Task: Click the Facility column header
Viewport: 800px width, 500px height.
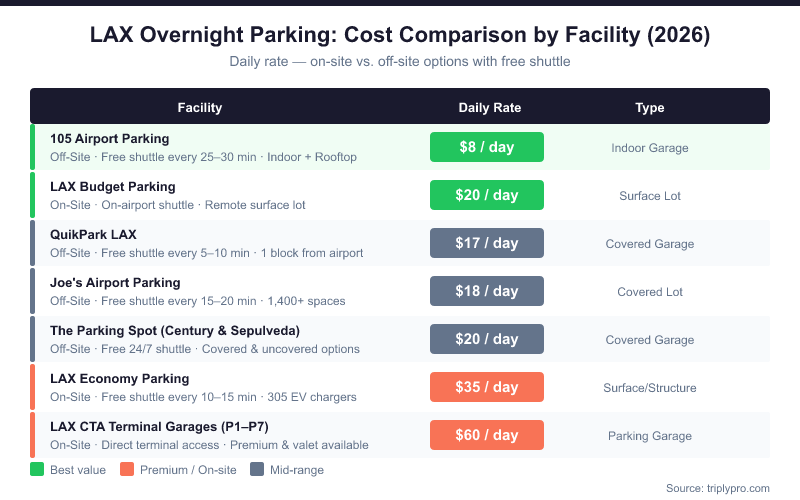Action: [x=199, y=108]
